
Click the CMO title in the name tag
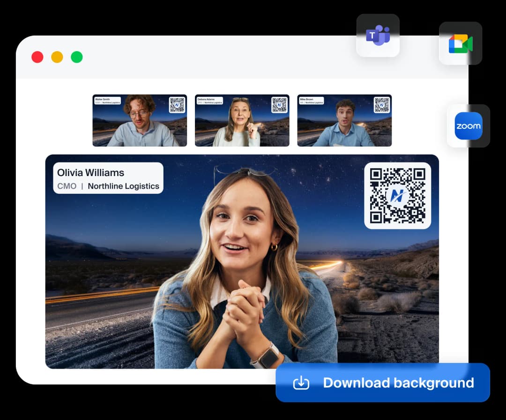tap(67, 186)
